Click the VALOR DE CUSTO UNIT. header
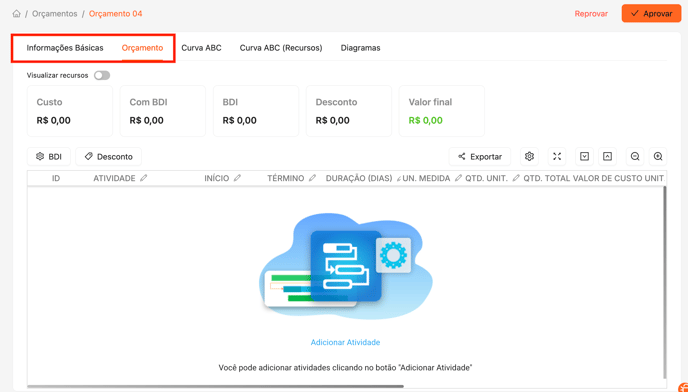Image resolution: width=688 pixels, height=392 pixels. tap(619, 179)
